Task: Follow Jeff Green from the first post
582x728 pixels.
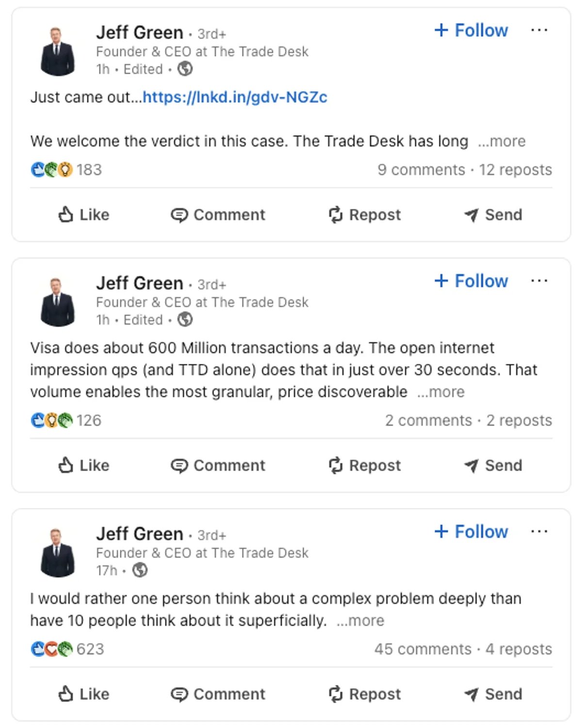Action: [x=471, y=31]
